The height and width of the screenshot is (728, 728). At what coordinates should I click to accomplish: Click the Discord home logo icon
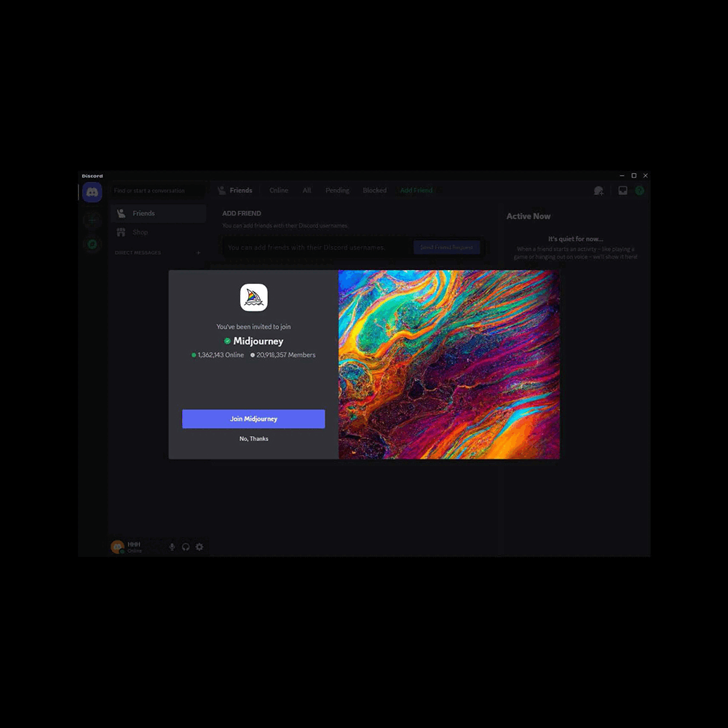(92, 192)
